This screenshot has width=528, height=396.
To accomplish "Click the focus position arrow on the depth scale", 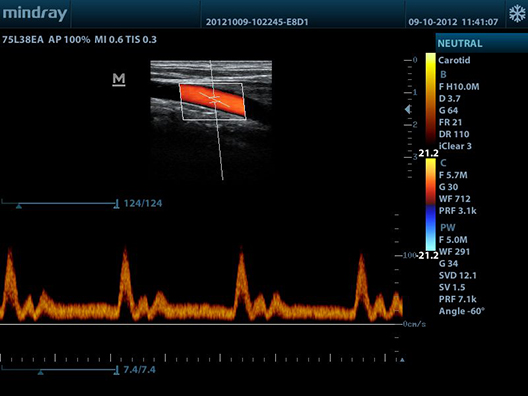I will (x=408, y=109).
